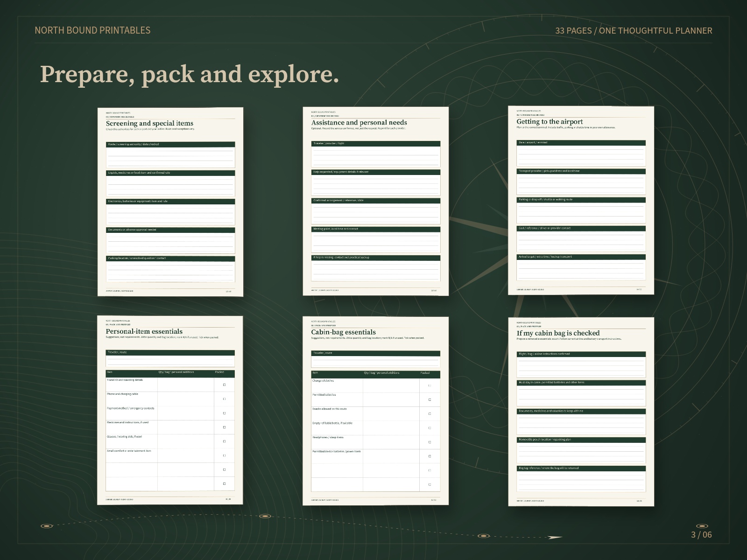Click 'Traveler / route' field in Cabin-bag essentials
Screen dimensions: 747x560
coord(376,359)
